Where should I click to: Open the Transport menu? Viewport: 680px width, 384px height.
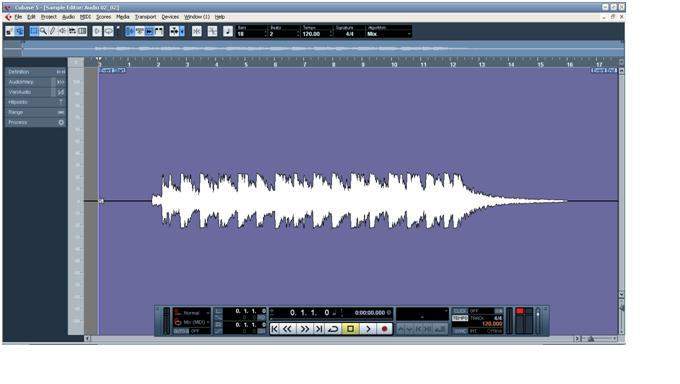click(x=145, y=17)
